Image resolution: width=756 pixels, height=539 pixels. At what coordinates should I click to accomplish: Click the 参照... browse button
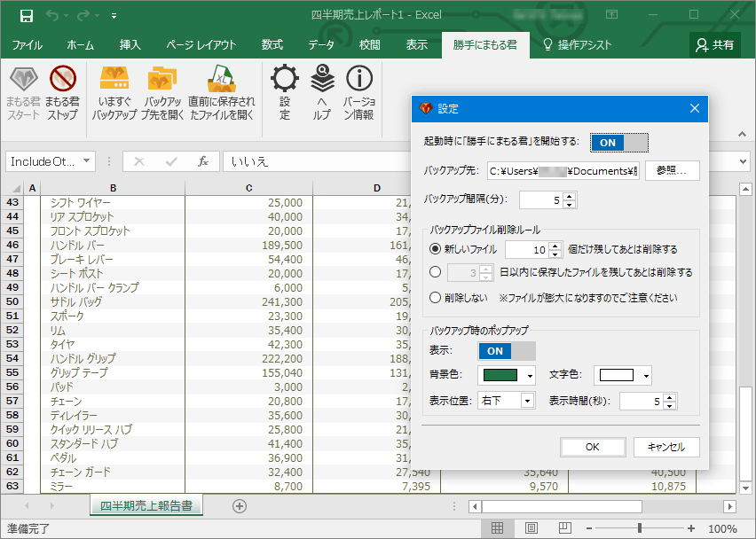click(x=672, y=170)
